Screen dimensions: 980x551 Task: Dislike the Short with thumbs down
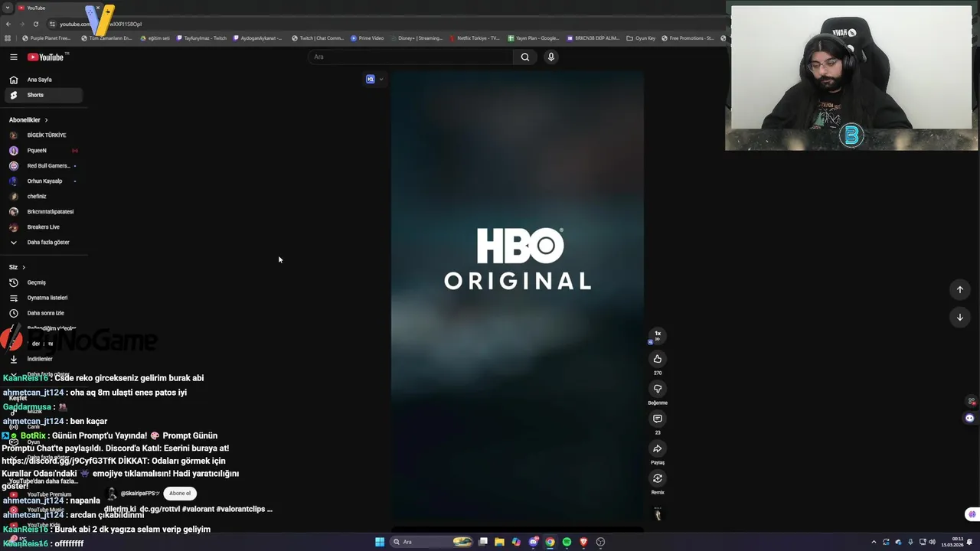pyautogui.click(x=657, y=389)
